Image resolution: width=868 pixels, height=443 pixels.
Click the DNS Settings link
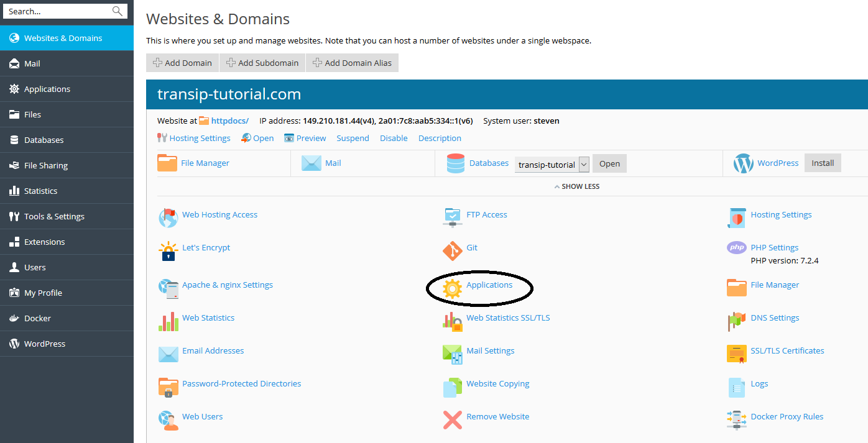[x=775, y=317]
